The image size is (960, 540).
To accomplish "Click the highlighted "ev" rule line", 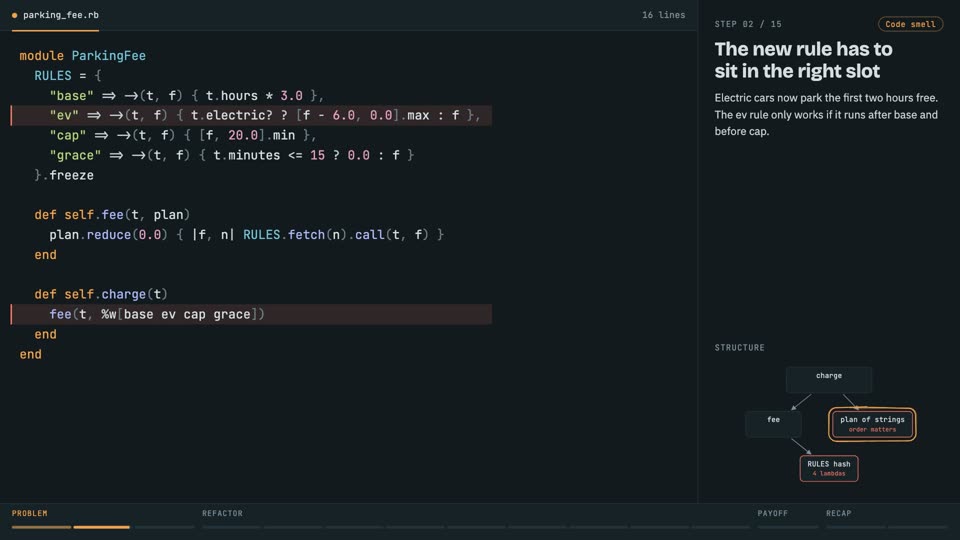I will coord(251,116).
